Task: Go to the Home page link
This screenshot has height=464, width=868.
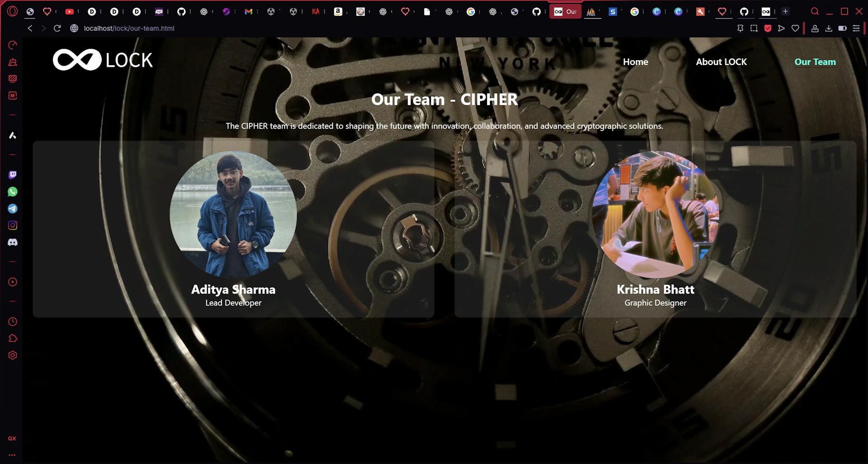Action: click(x=635, y=62)
